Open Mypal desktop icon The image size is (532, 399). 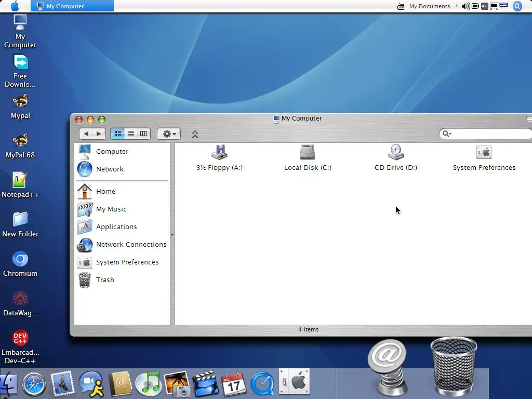(x=20, y=107)
